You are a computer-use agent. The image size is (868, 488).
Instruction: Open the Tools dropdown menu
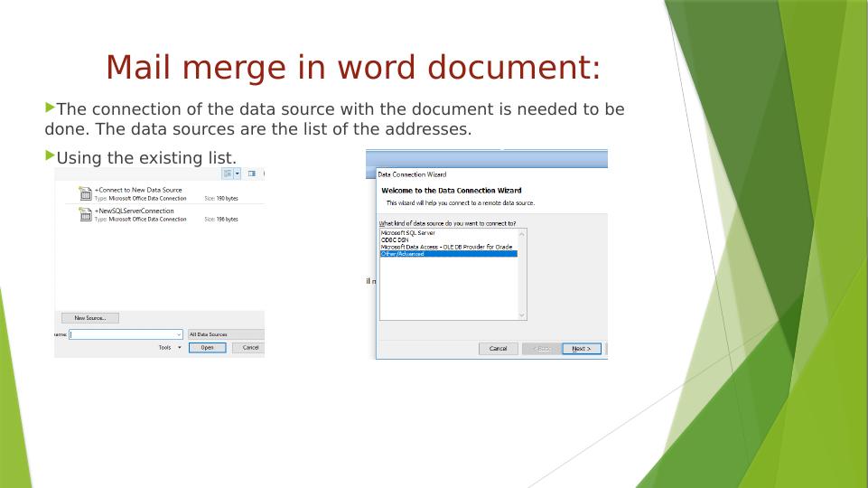[x=169, y=348]
